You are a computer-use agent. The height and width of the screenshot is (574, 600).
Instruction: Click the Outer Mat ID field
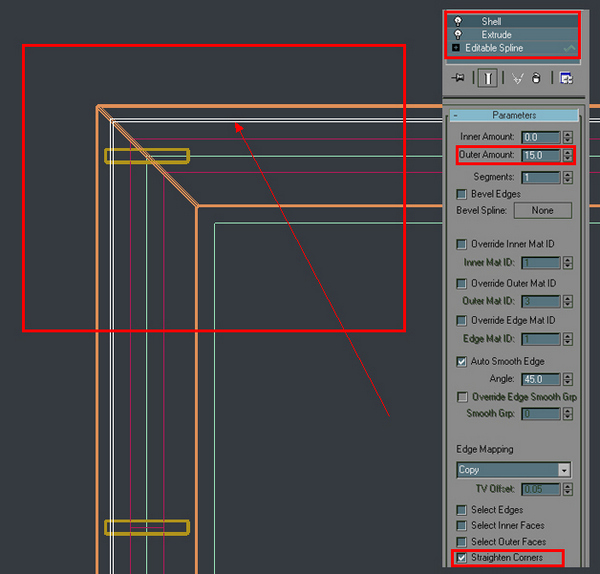tap(541, 301)
